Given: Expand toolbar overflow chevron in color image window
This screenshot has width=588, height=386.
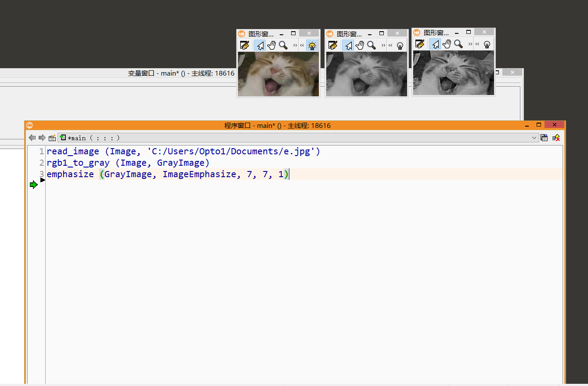Looking at the screenshot, I should click(295, 45).
